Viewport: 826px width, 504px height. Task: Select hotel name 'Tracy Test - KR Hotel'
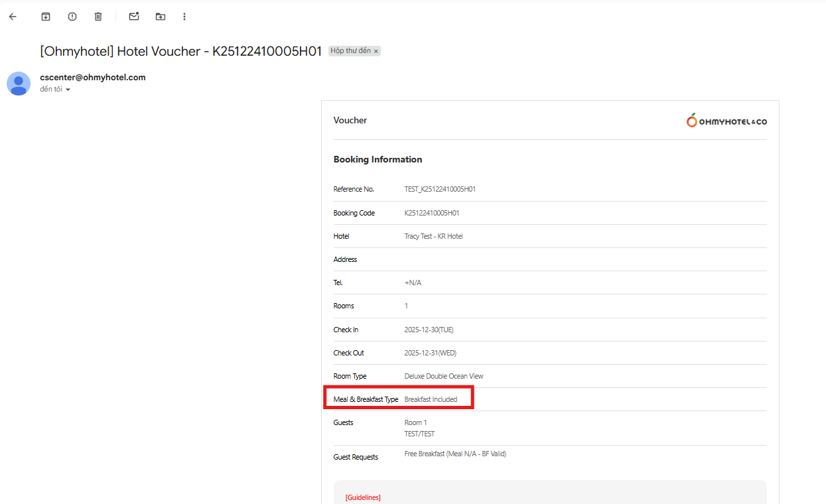[x=434, y=236]
